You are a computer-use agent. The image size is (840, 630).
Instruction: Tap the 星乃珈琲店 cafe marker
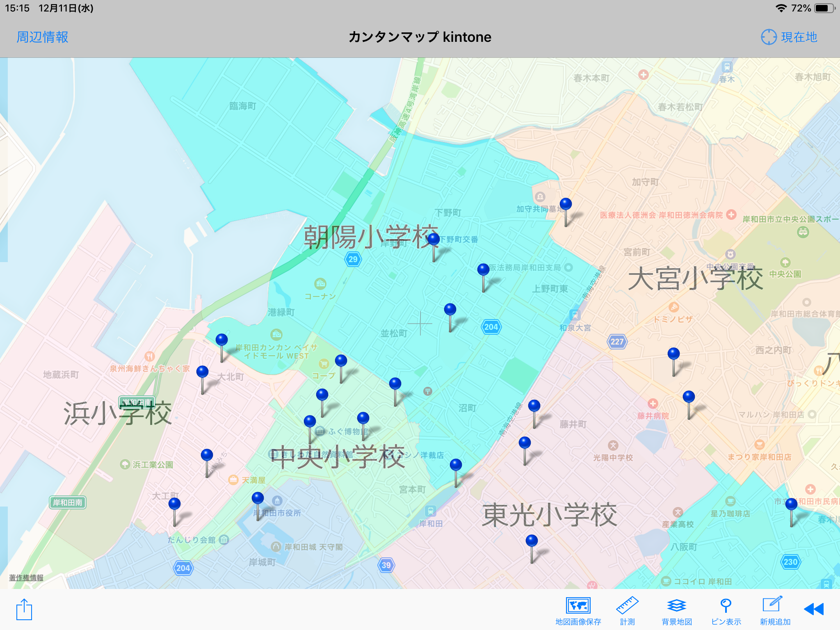[730, 501]
